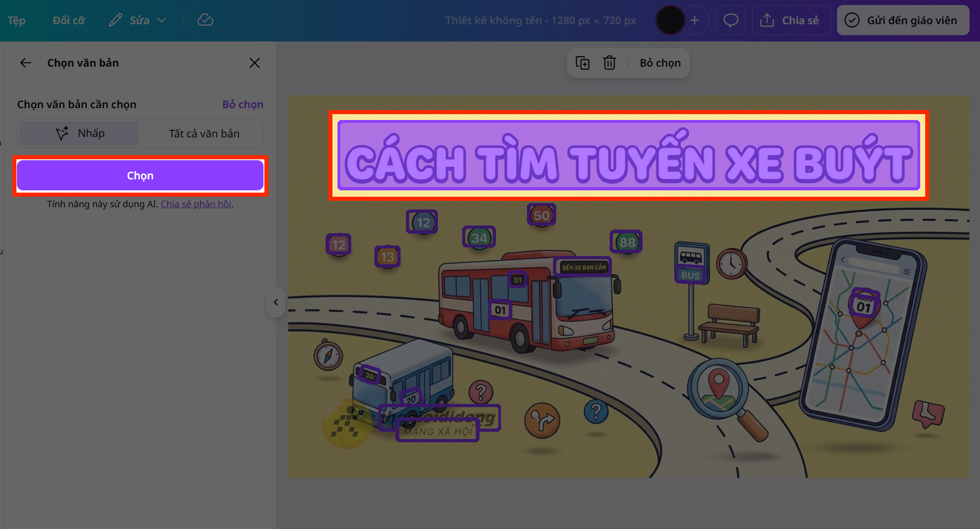Open the Tệp menu
The height and width of the screenshot is (529, 980).
(16, 20)
